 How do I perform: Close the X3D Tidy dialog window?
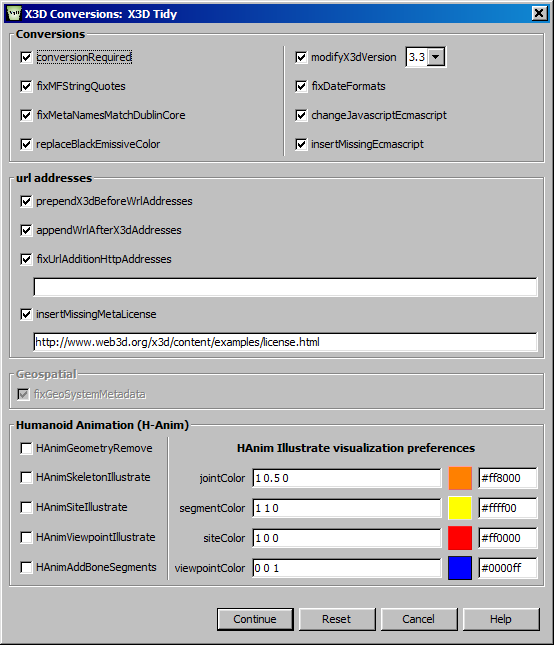click(x=539, y=14)
